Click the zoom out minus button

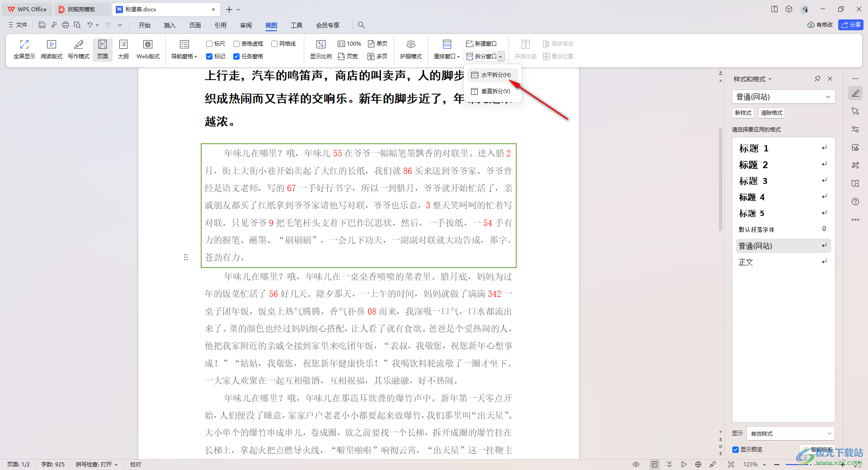click(x=777, y=464)
